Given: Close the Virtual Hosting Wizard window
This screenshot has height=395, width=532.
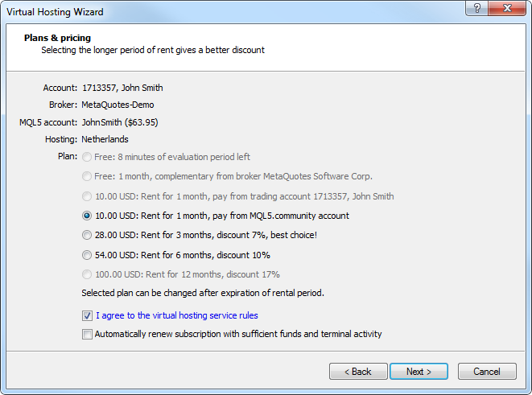Looking at the screenshot, I should [507, 8].
